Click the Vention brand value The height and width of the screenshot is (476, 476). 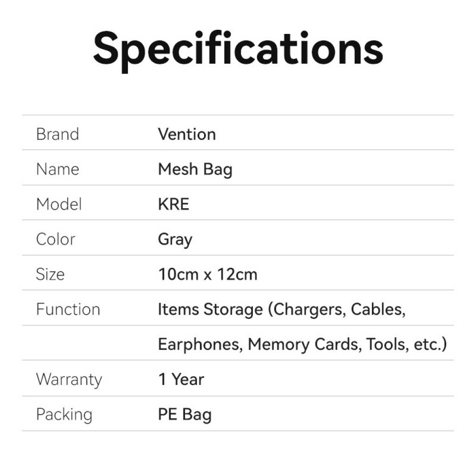coord(187,134)
